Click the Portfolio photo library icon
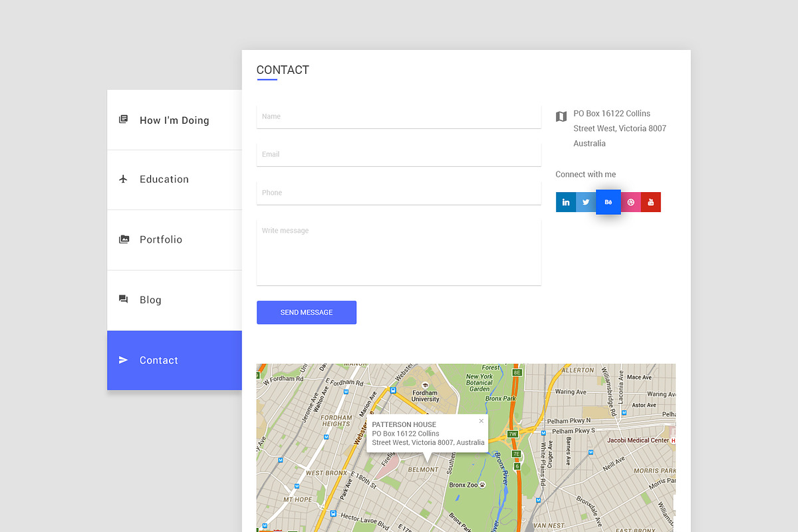 coord(124,239)
